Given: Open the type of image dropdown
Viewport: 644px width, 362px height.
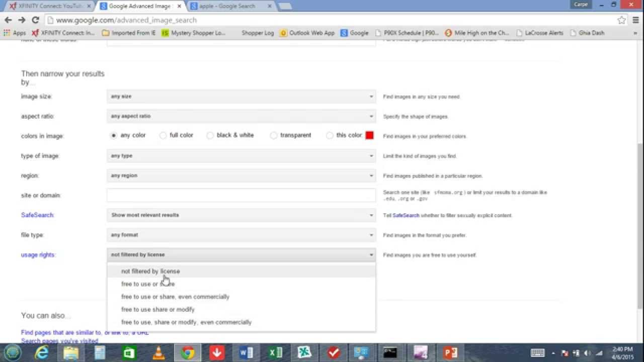Looking at the screenshot, I should coord(241,156).
